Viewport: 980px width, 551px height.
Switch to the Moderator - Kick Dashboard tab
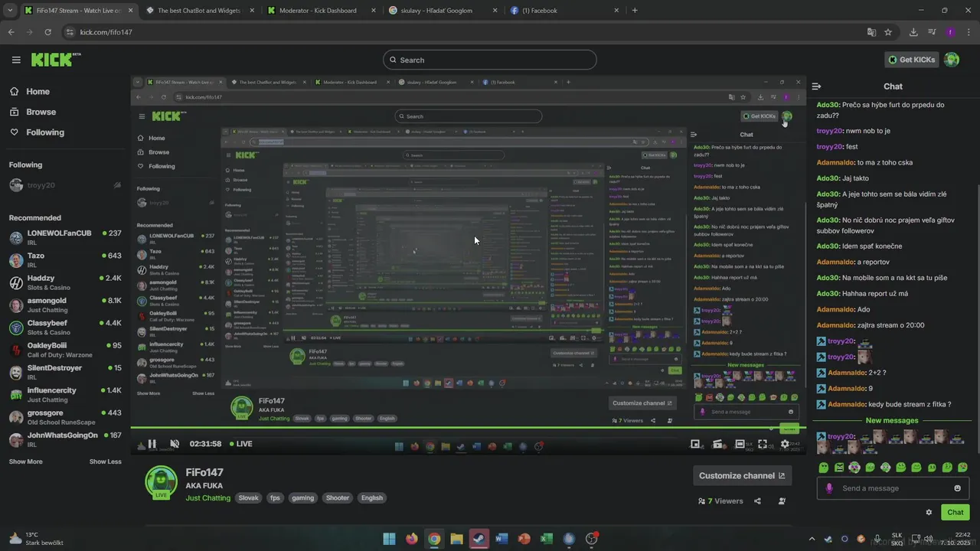click(322, 11)
